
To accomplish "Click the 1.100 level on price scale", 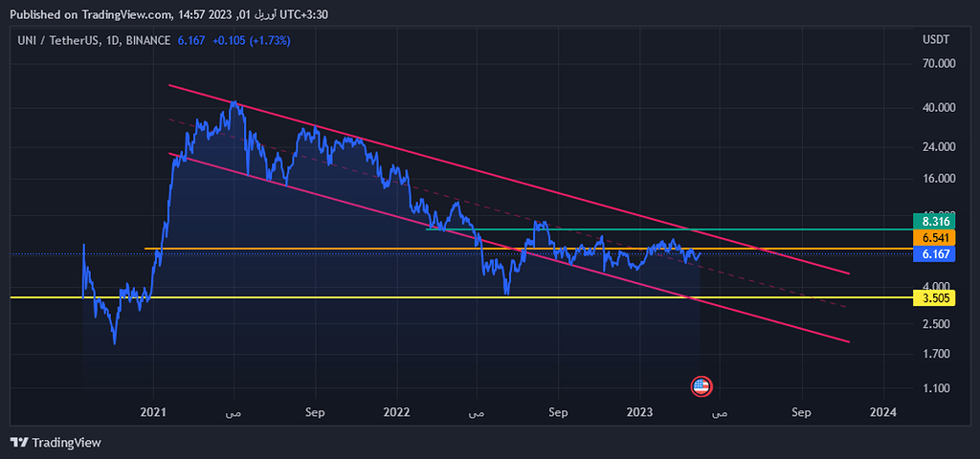I will tap(937, 388).
